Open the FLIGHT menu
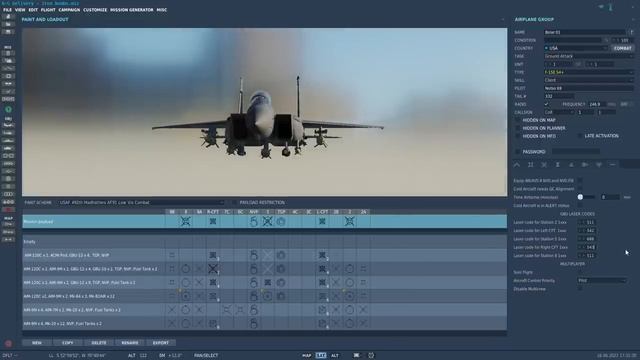Viewport: 640px width, 360px height. 48,10
